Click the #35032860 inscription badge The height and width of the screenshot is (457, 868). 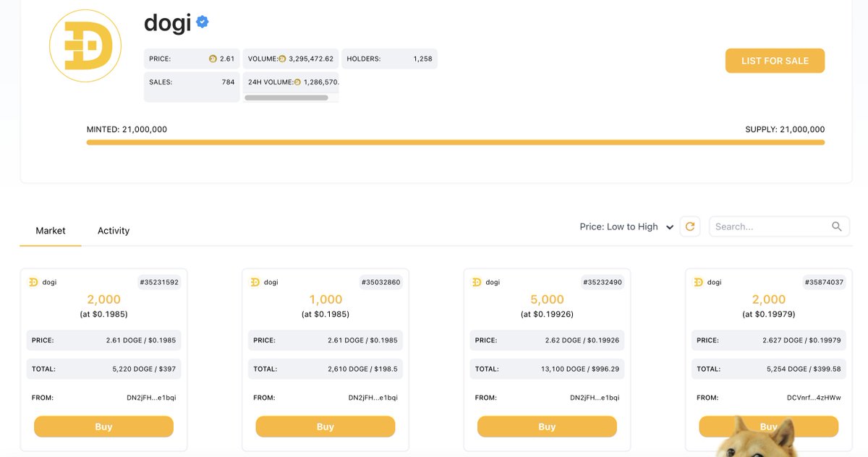pos(380,282)
